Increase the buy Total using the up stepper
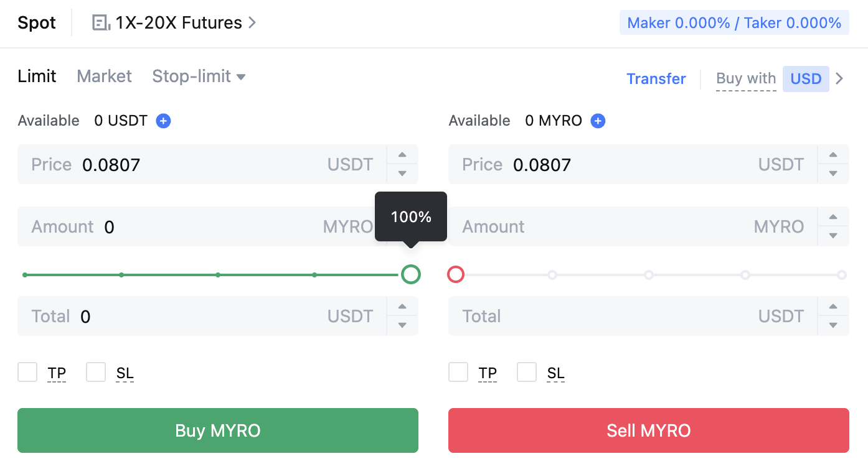This screenshot has width=868, height=469. coord(402,307)
